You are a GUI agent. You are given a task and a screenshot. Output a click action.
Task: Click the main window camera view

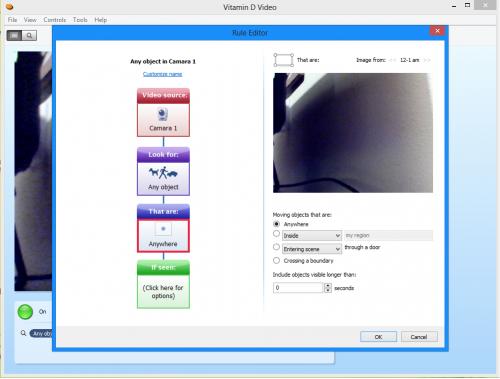[33, 171]
